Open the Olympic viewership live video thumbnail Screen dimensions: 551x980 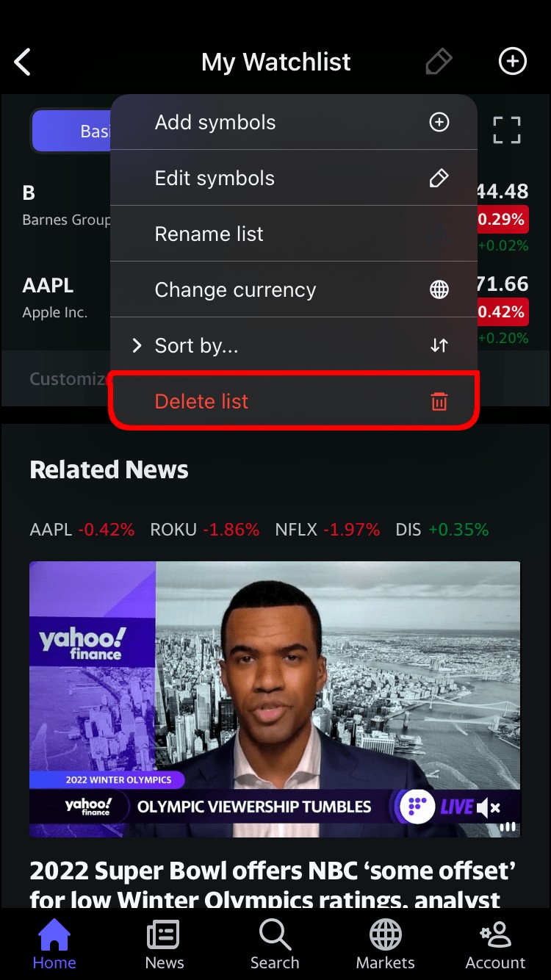[275, 699]
